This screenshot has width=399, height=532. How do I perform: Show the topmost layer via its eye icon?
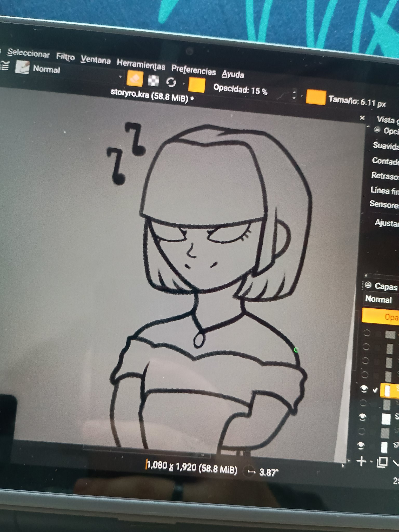tap(366, 333)
